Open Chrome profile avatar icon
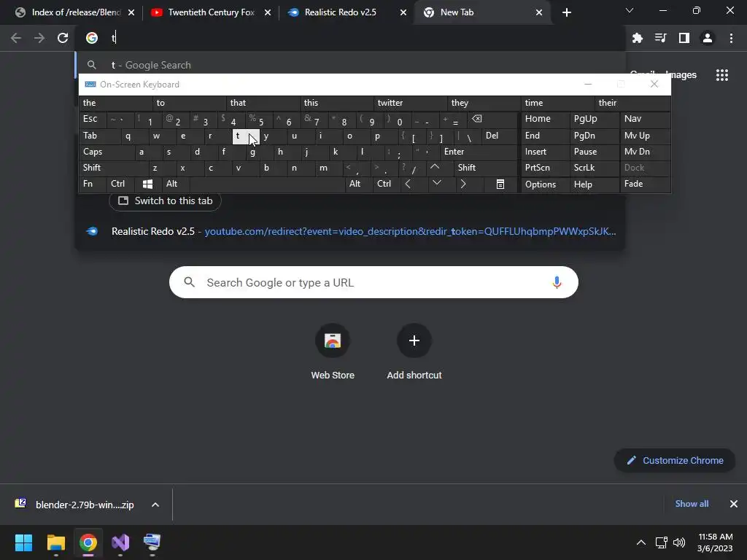 click(708, 38)
